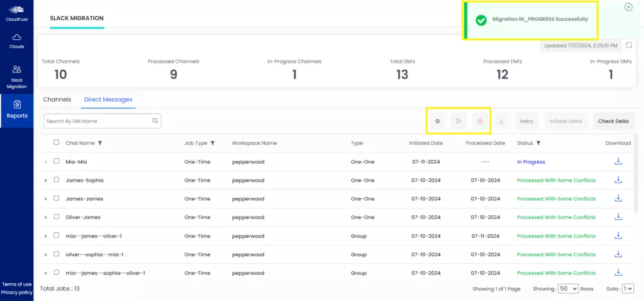Click the table vertical scrollbar
The height and width of the screenshot is (301, 644).
(636, 173)
